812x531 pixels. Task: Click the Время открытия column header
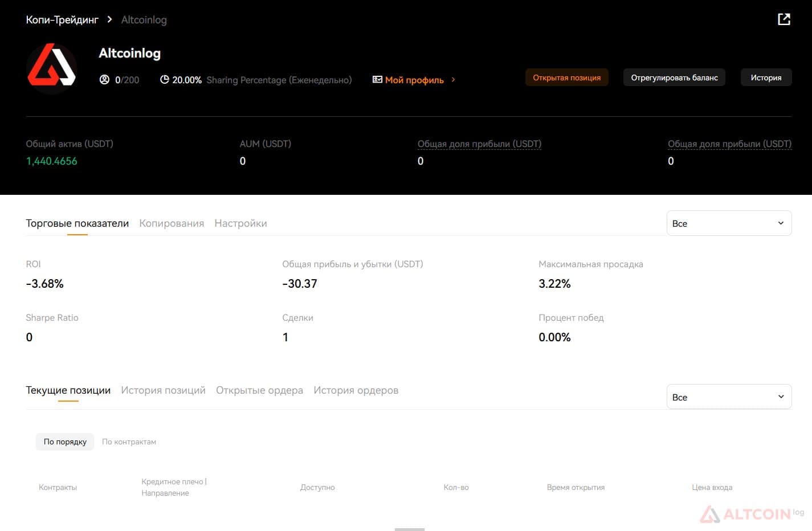(x=576, y=487)
